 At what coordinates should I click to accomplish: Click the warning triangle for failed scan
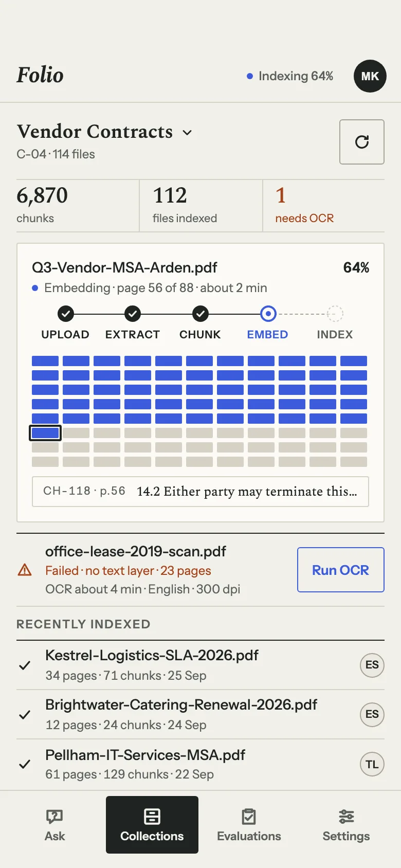(25, 570)
